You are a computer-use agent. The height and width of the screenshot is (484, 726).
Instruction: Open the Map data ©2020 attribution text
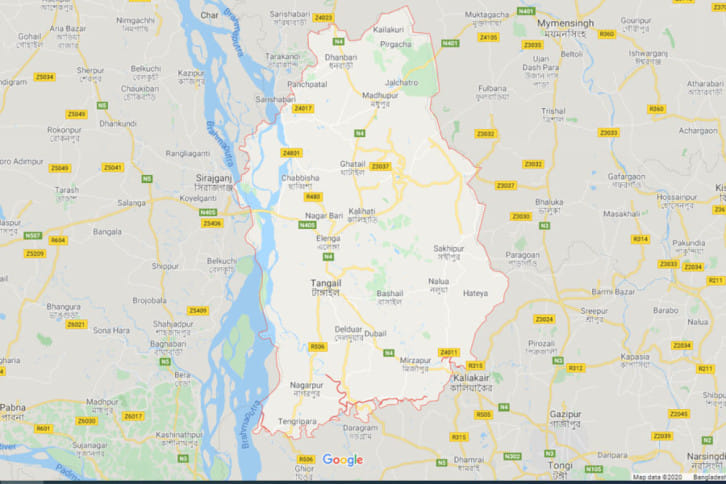[x=657, y=477]
